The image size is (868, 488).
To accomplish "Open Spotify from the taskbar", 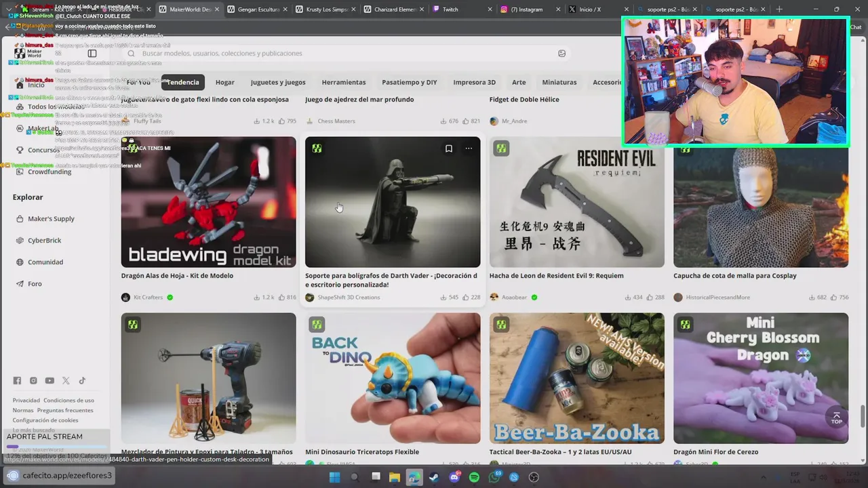I will (474, 477).
